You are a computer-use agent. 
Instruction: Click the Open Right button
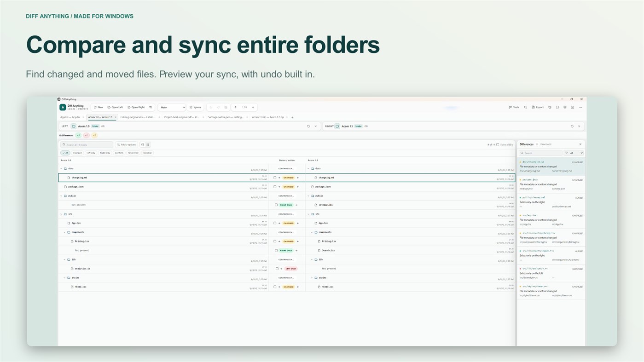point(136,107)
